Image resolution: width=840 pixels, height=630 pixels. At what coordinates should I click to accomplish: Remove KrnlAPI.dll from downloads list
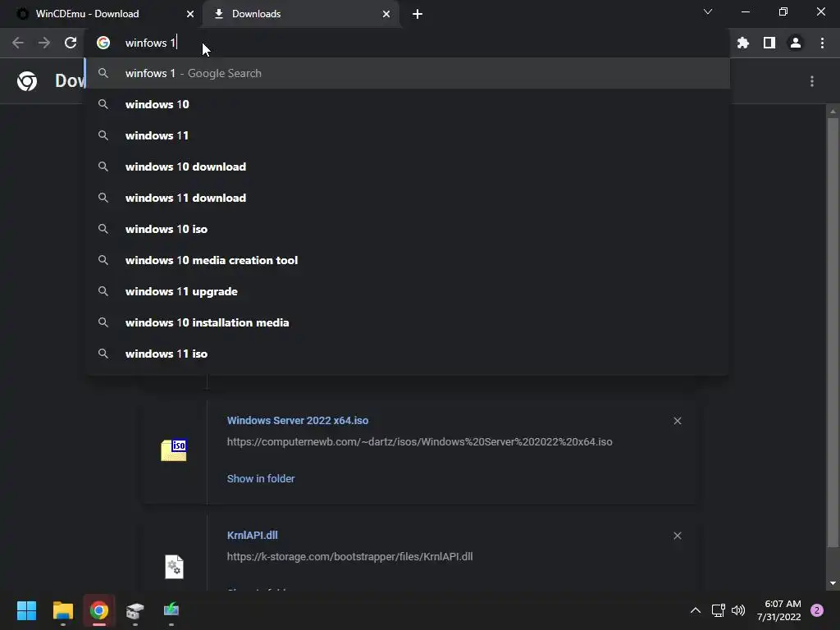pyautogui.click(x=677, y=536)
